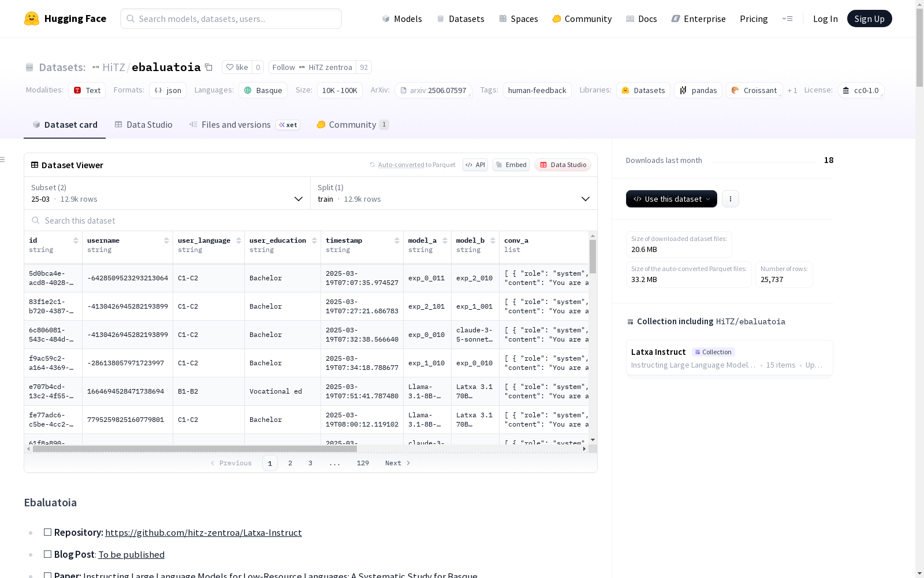
Task: Open the Basque language tag
Action: click(263, 90)
